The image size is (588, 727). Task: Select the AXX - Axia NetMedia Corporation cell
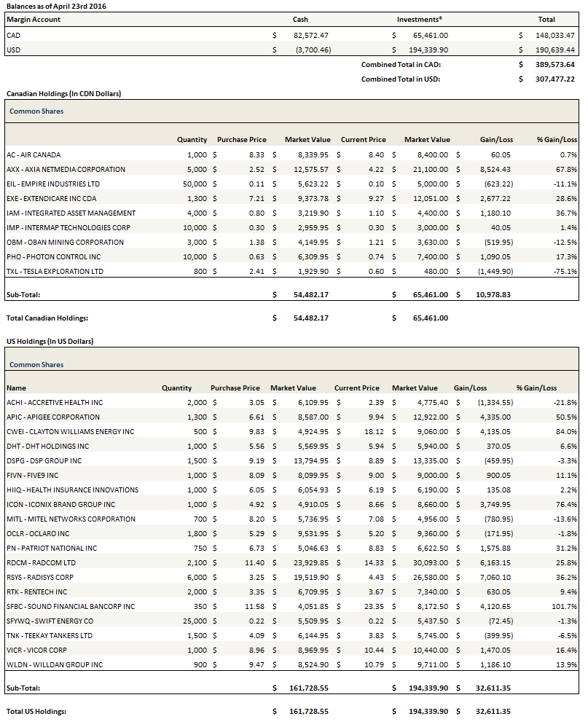pos(66,169)
